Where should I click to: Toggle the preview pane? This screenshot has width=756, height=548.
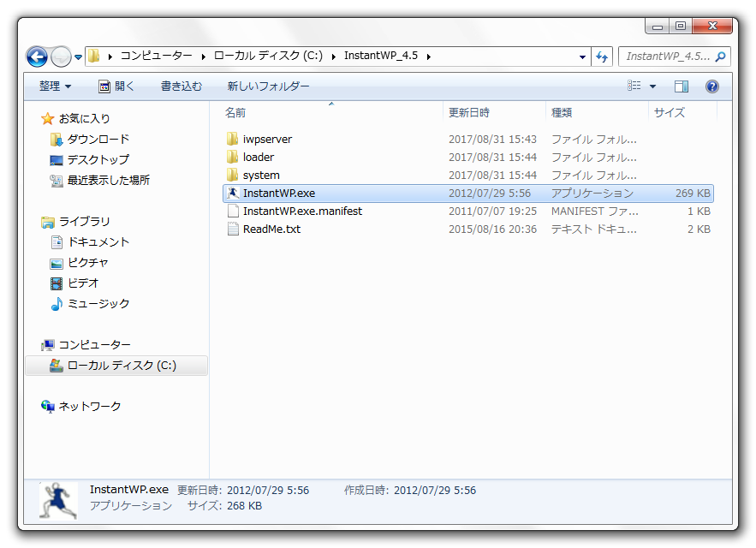click(682, 86)
